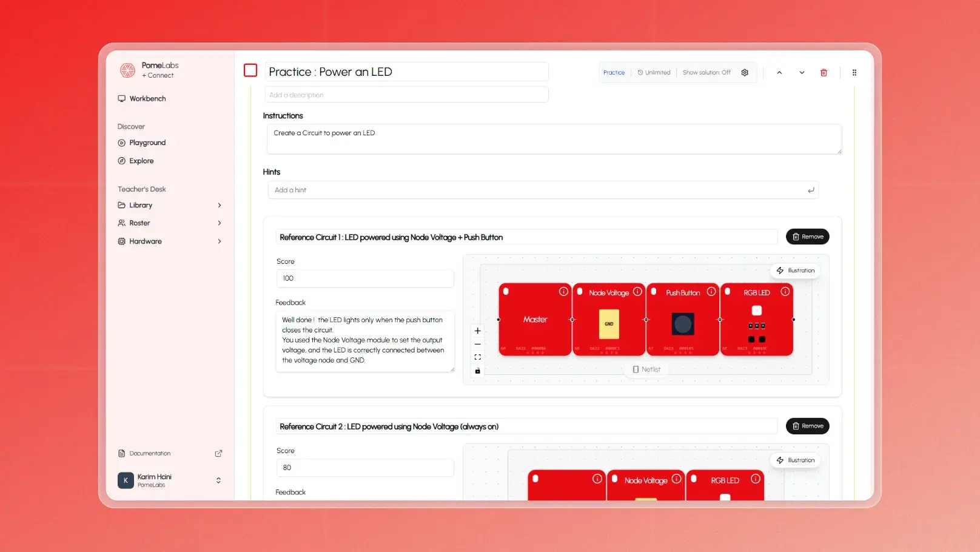Delete the exercise with the red trash icon
The width and height of the screenshot is (980, 552).
[x=824, y=73]
